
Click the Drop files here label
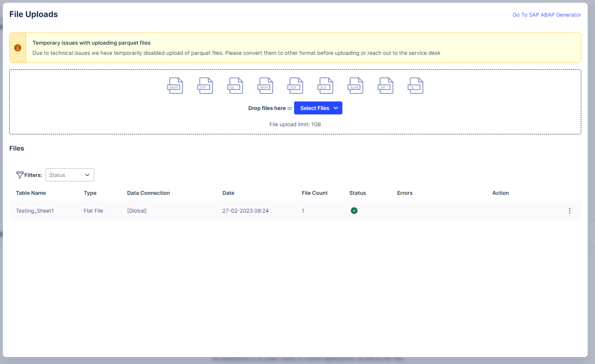pos(267,108)
